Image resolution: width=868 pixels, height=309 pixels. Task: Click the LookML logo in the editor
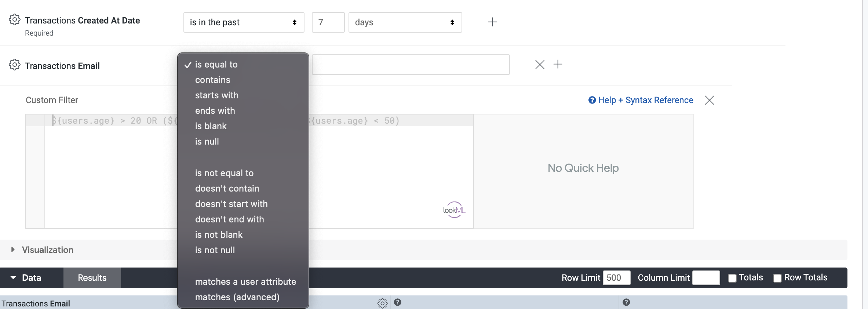pyautogui.click(x=454, y=210)
